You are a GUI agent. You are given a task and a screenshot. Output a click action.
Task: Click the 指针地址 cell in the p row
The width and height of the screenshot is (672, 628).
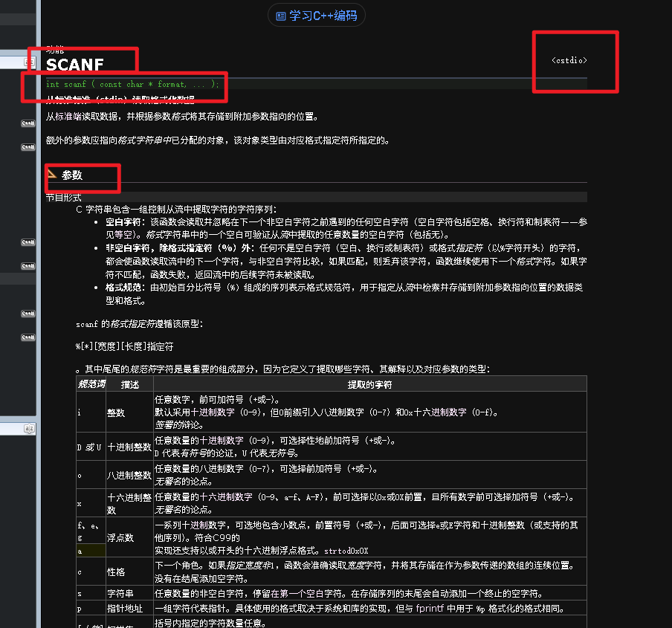(129, 608)
